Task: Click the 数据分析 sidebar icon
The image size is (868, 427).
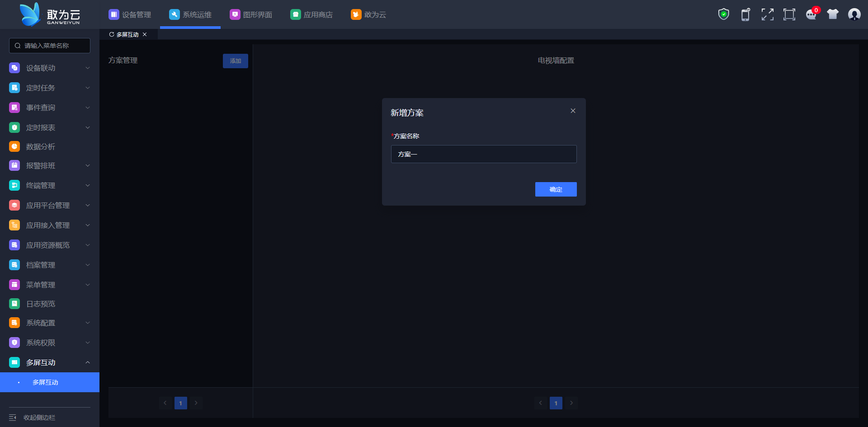Action: (x=14, y=146)
